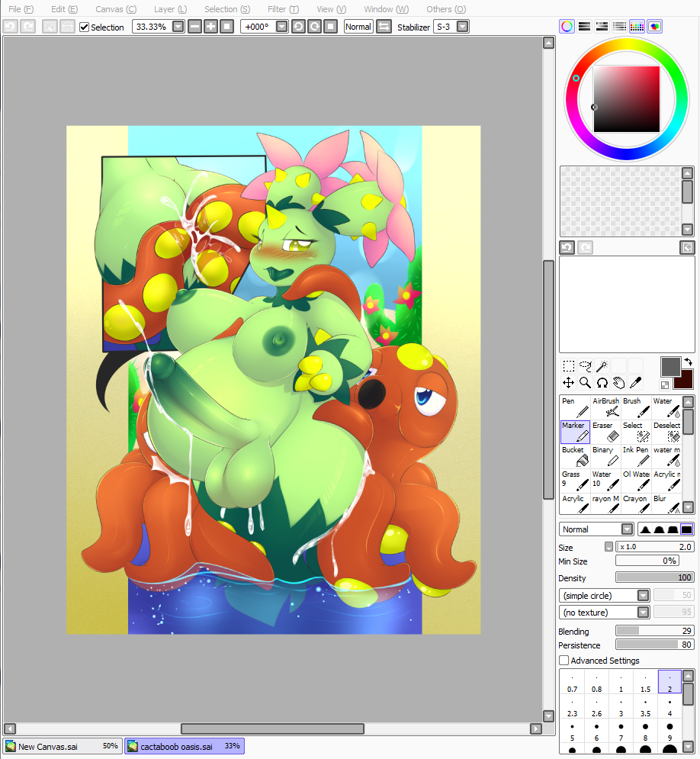
Task: Pick the Binary pen tool
Action: click(x=605, y=456)
